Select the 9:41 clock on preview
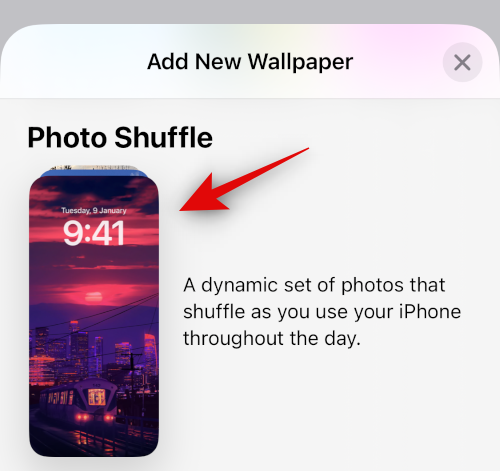The width and height of the screenshot is (500, 471). coord(94,233)
